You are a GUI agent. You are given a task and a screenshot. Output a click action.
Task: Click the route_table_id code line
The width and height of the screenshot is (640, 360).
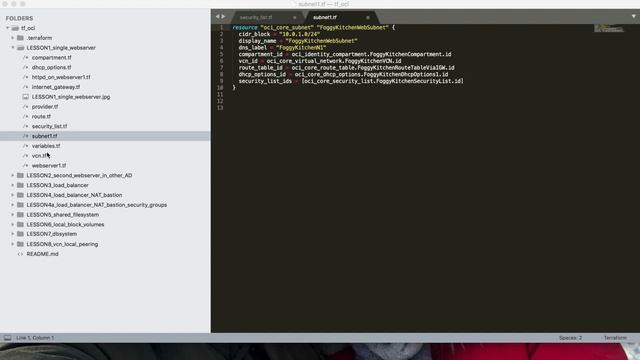pyautogui.click(x=347, y=68)
